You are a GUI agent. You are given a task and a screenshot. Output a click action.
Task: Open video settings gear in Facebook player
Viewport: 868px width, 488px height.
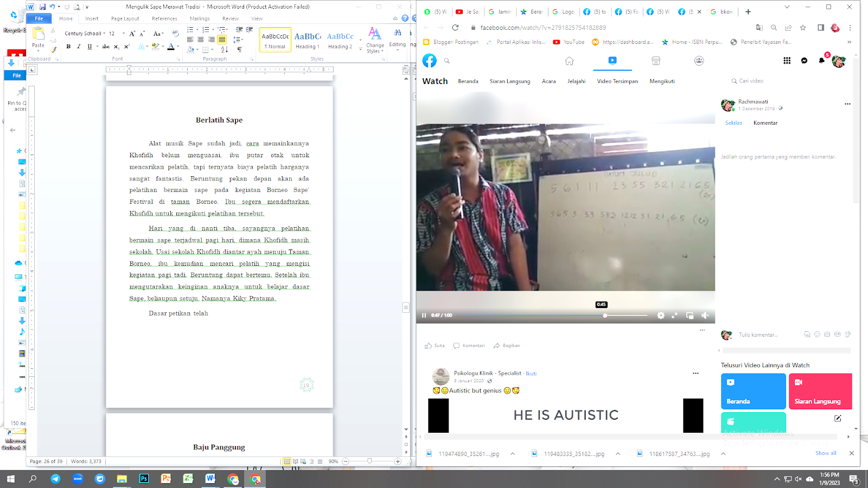(x=661, y=315)
